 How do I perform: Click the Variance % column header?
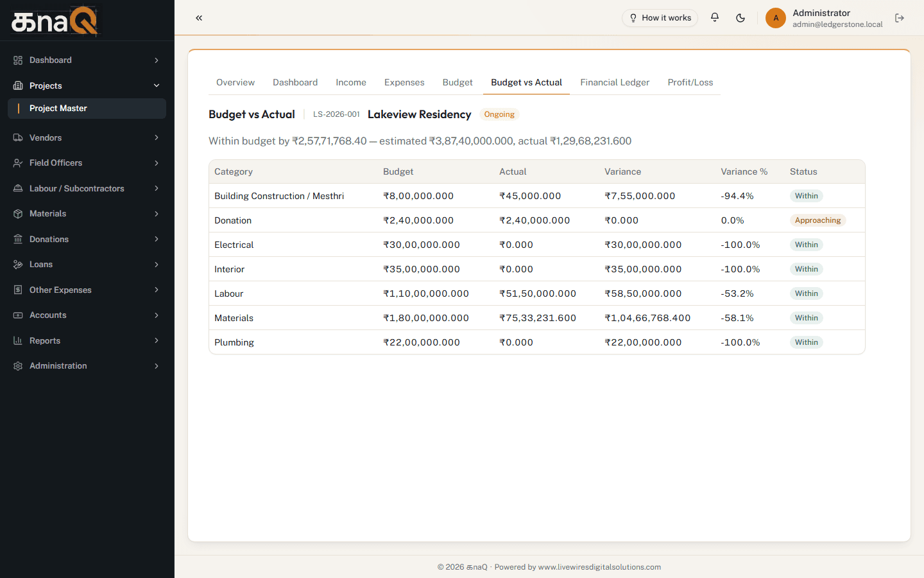pos(744,171)
